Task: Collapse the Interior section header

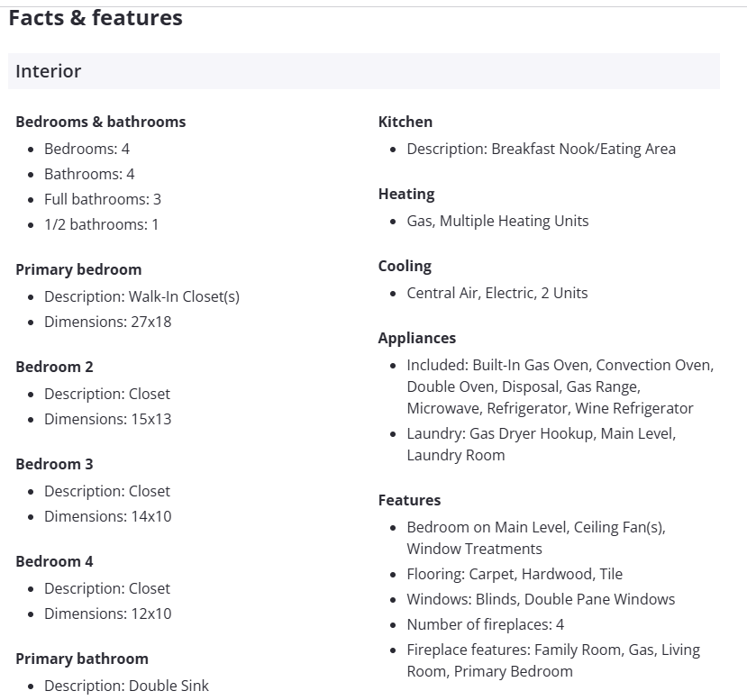Action: [x=363, y=71]
